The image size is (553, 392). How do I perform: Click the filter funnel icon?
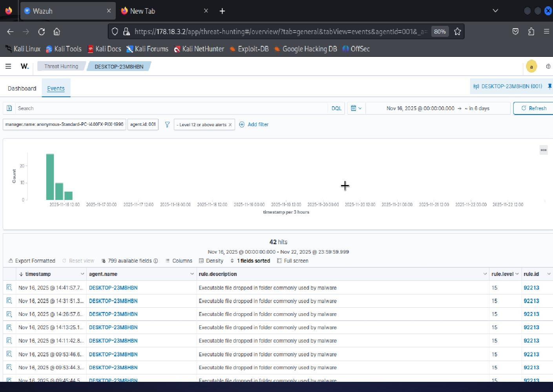coord(167,124)
